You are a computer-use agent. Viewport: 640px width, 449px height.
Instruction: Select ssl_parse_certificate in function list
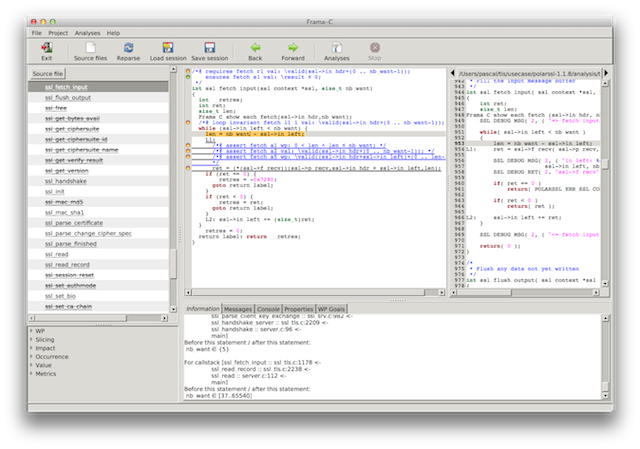[x=98, y=223]
